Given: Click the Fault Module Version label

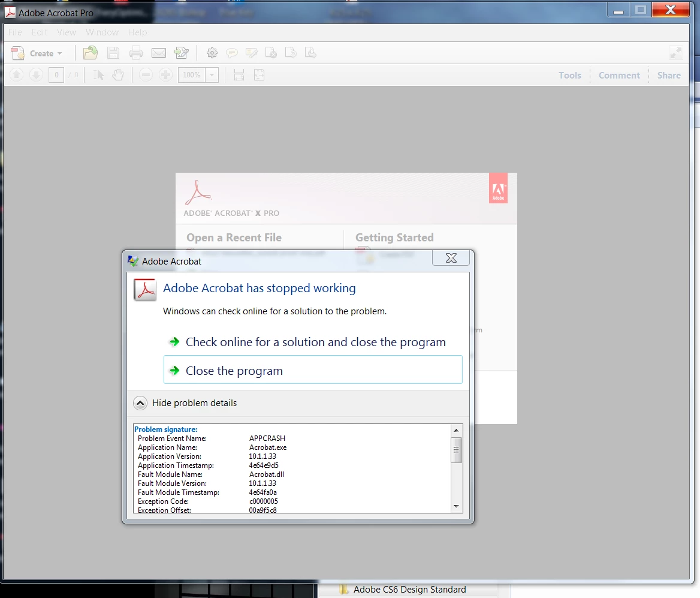Looking at the screenshot, I should 173,483.
